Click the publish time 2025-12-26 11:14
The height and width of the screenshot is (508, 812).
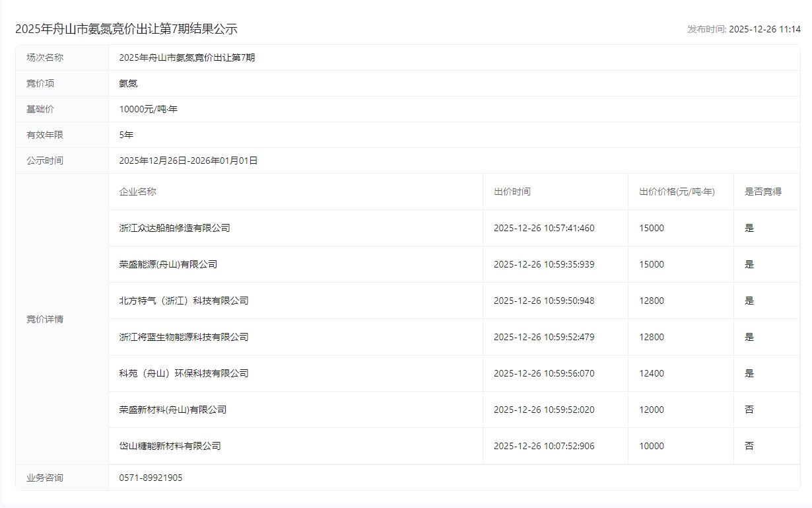pos(764,29)
